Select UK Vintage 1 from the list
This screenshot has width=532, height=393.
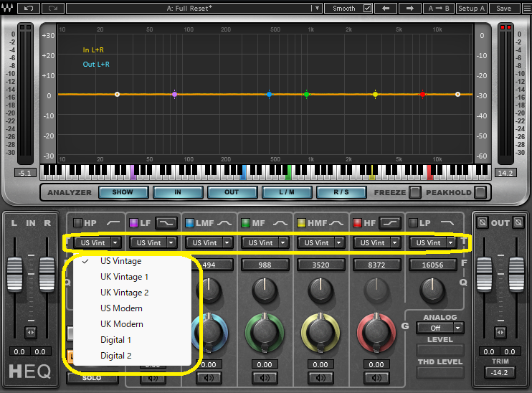125,277
